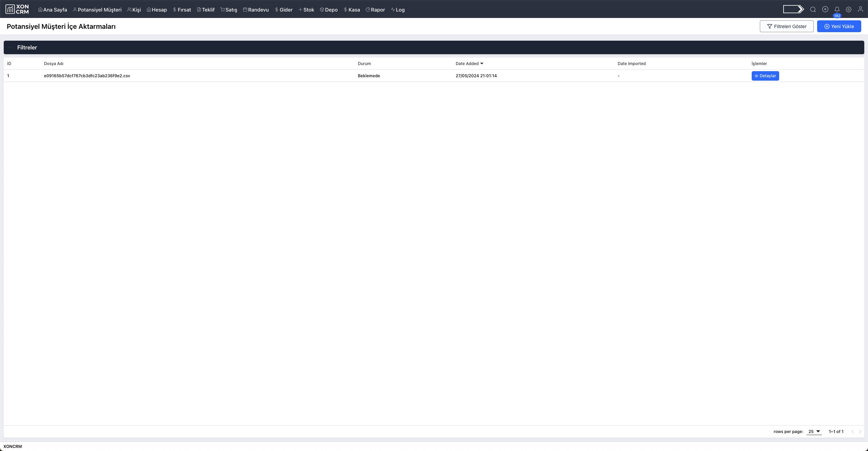Open the Teklif section
This screenshot has width=868, height=451.
(x=206, y=10)
